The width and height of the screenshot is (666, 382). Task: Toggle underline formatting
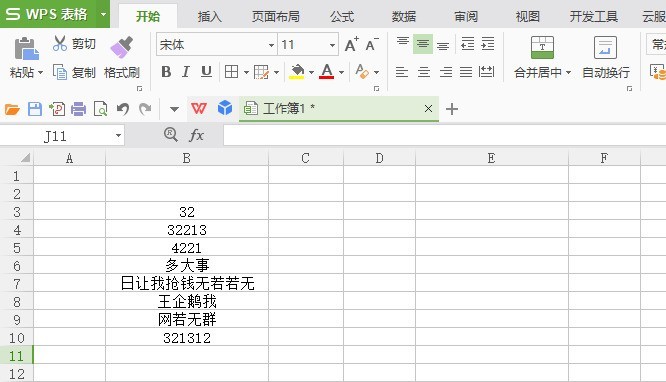coord(206,72)
